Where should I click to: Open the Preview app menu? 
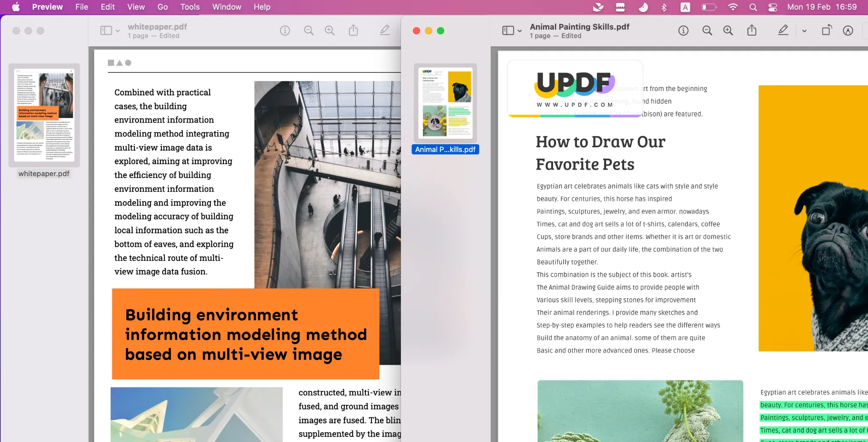pyautogui.click(x=47, y=7)
